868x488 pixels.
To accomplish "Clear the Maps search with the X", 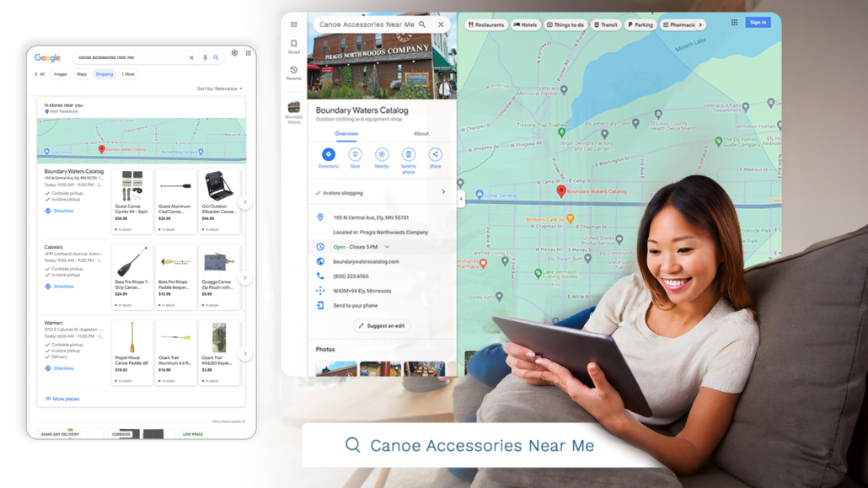I will [441, 24].
